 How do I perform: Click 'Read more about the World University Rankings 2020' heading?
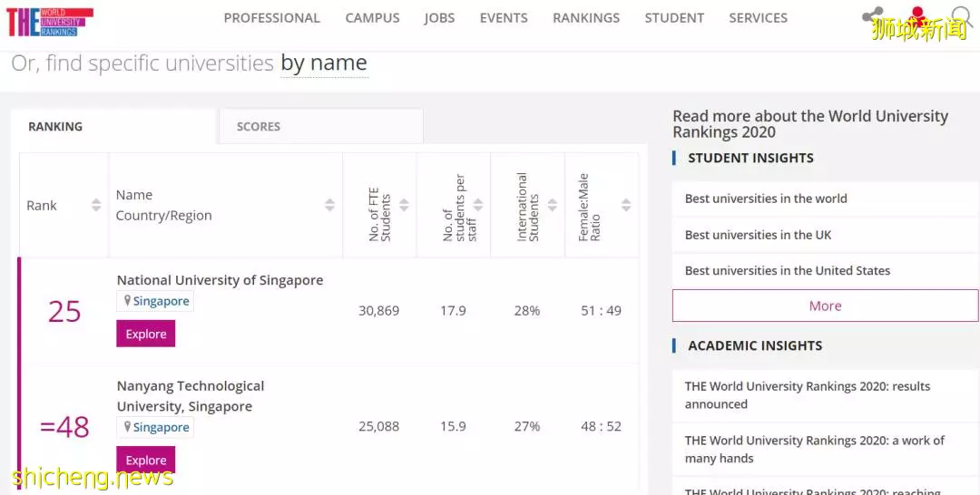(x=810, y=123)
